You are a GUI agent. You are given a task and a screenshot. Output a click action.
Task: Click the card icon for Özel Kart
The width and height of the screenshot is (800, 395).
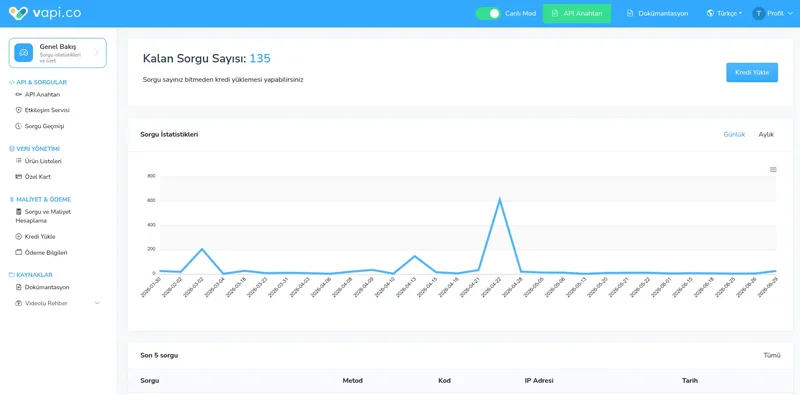(x=18, y=177)
